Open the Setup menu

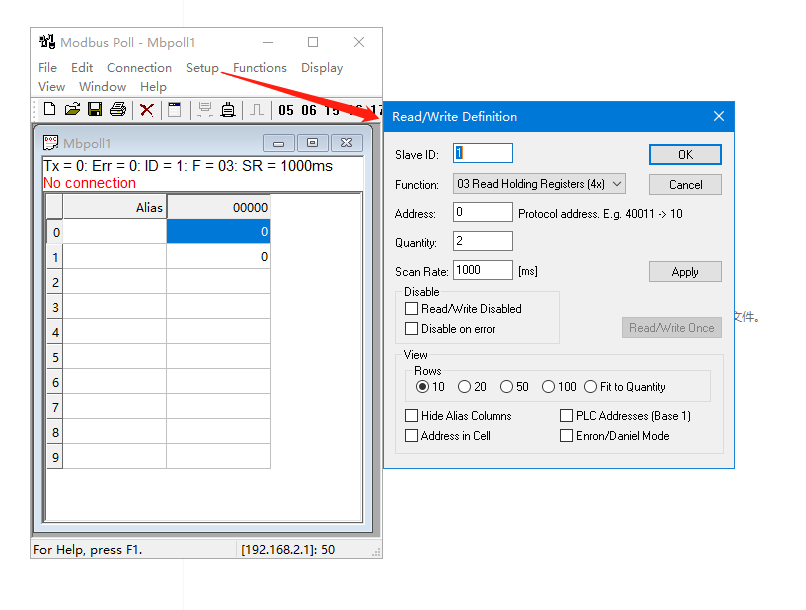(202, 68)
